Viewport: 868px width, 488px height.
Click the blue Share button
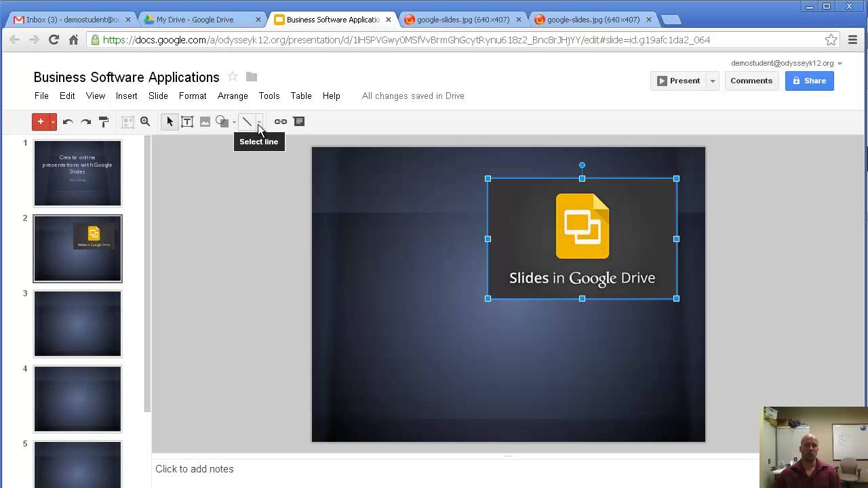810,81
